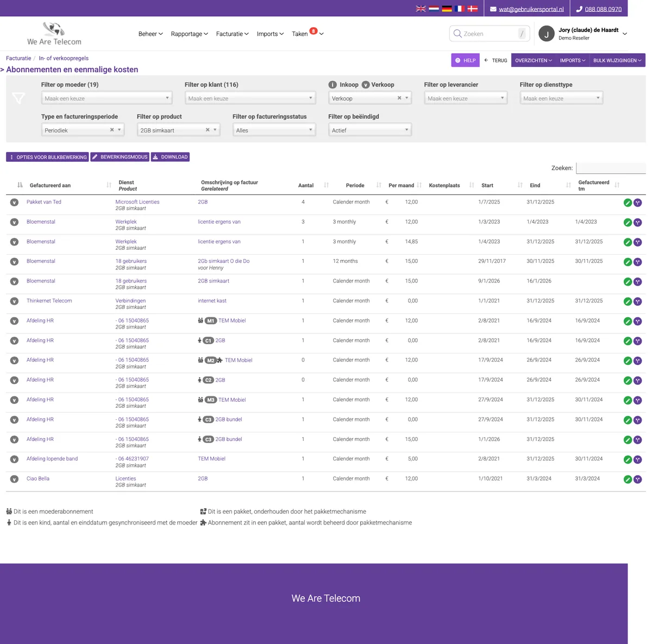This screenshot has height=644, width=652.
Task: Open the Filter op diensttype dropdown
Action: 561,98
